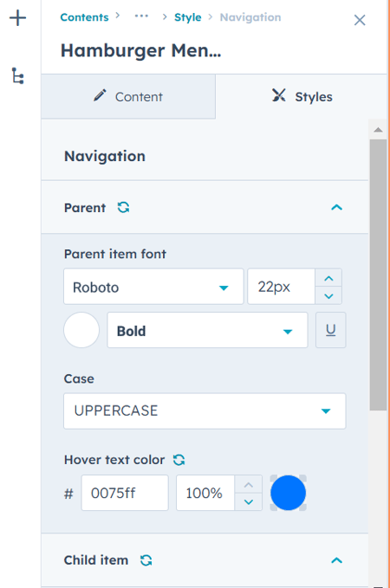Select the Styles tab

click(x=302, y=97)
